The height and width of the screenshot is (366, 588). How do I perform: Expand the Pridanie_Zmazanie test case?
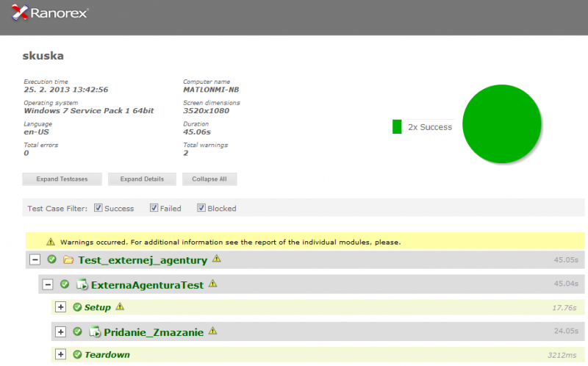point(60,332)
